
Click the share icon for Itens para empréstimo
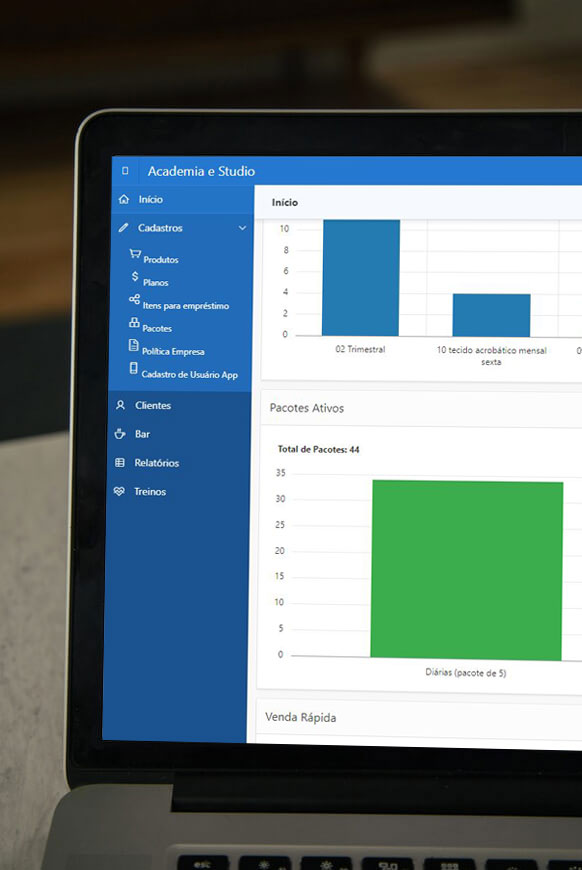[134, 299]
